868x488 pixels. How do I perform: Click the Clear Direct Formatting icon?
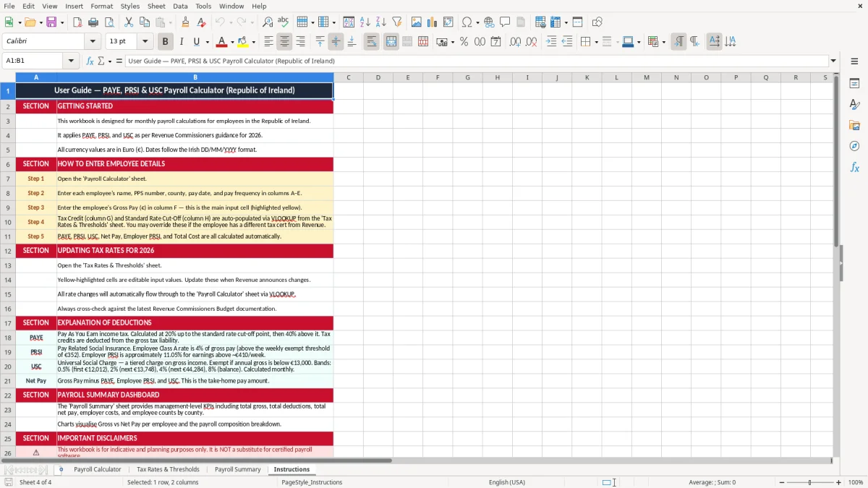click(200, 22)
